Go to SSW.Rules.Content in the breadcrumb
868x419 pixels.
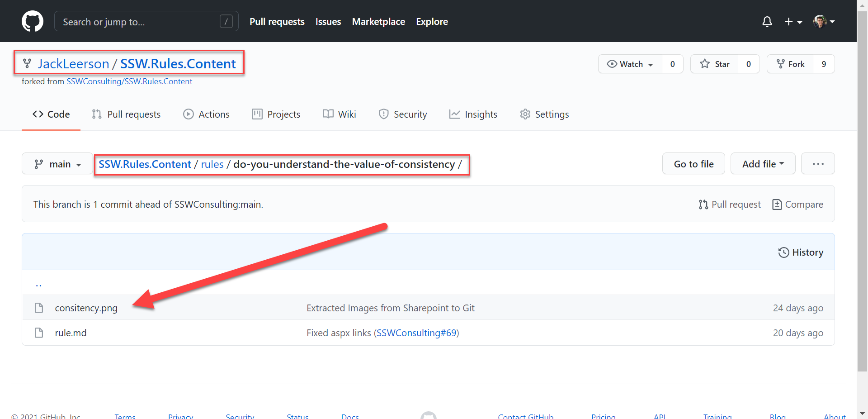click(145, 164)
